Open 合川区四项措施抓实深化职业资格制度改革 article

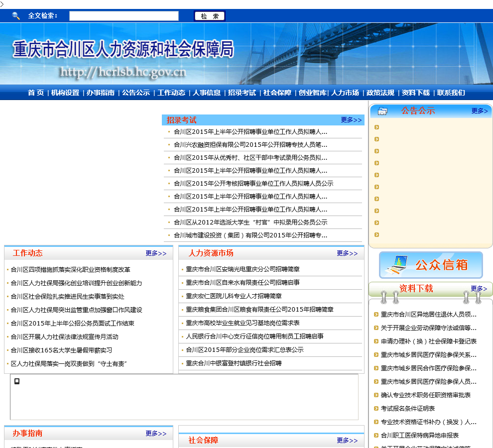70,269
